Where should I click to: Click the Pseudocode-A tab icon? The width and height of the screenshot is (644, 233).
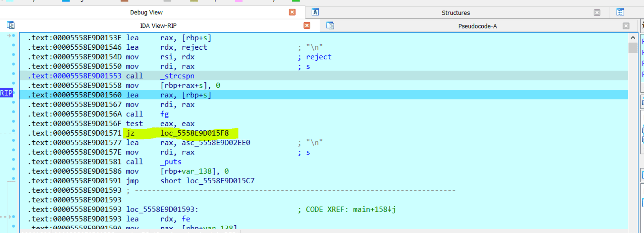point(330,26)
